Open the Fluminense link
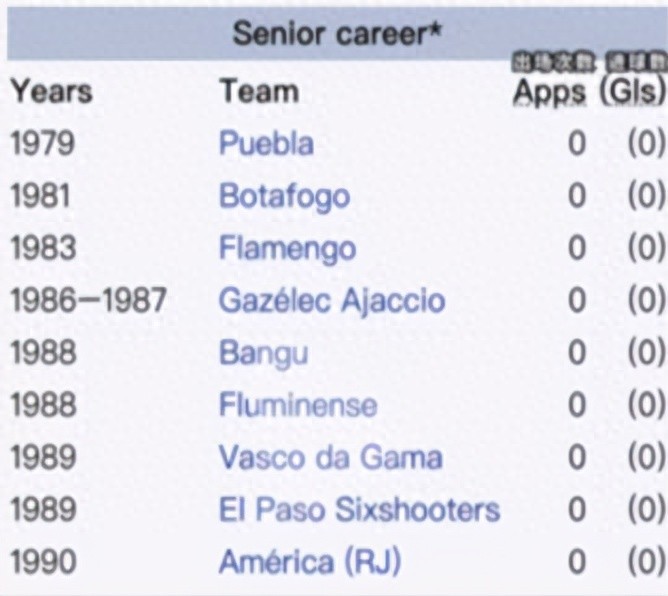Screen dimensions: 668x596 (x=298, y=405)
